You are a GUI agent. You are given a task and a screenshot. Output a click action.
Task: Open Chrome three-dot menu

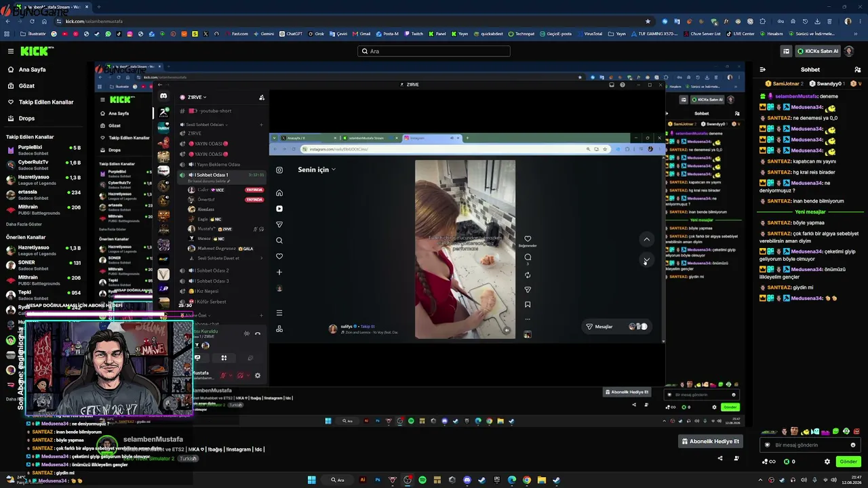point(860,21)
